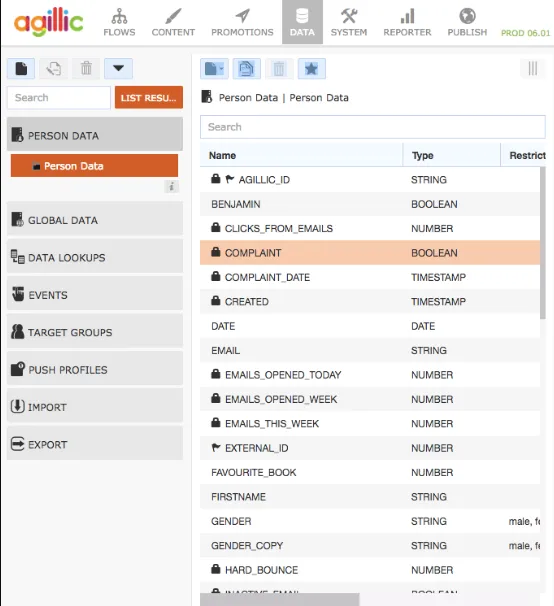Select the COMPLAINT_DATE row
Screen dimensions: 554x606
(370, 277)
